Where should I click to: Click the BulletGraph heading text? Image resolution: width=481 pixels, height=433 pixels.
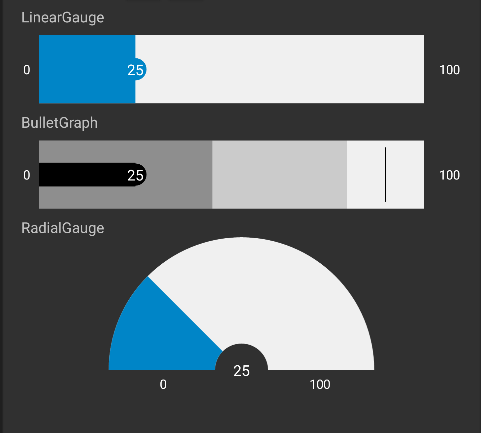pyautogui.click(x=59, y=123)
